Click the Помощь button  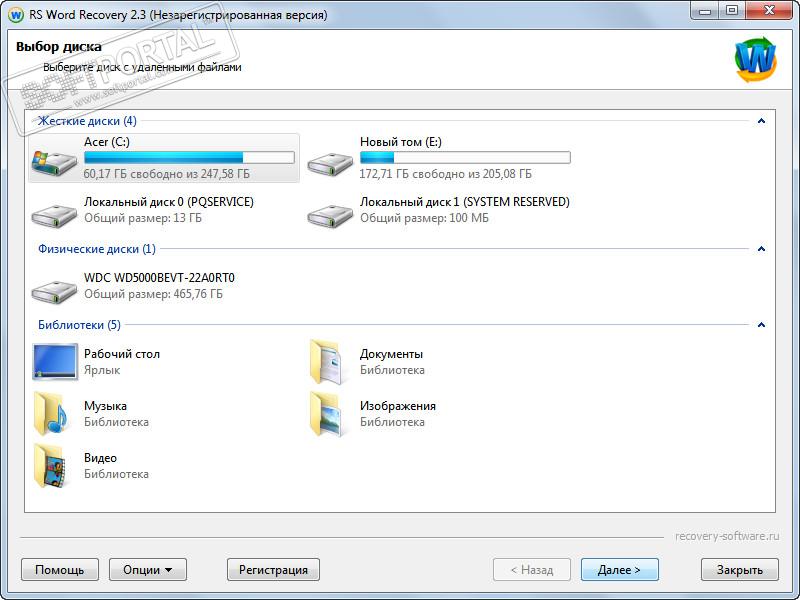pos(60,569)
